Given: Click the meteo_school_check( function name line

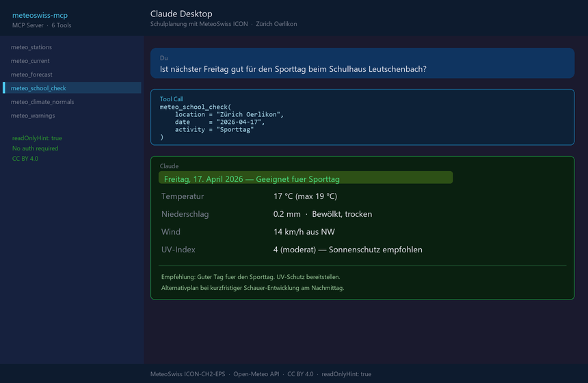Looking at the screenshot, I should 196,107.
